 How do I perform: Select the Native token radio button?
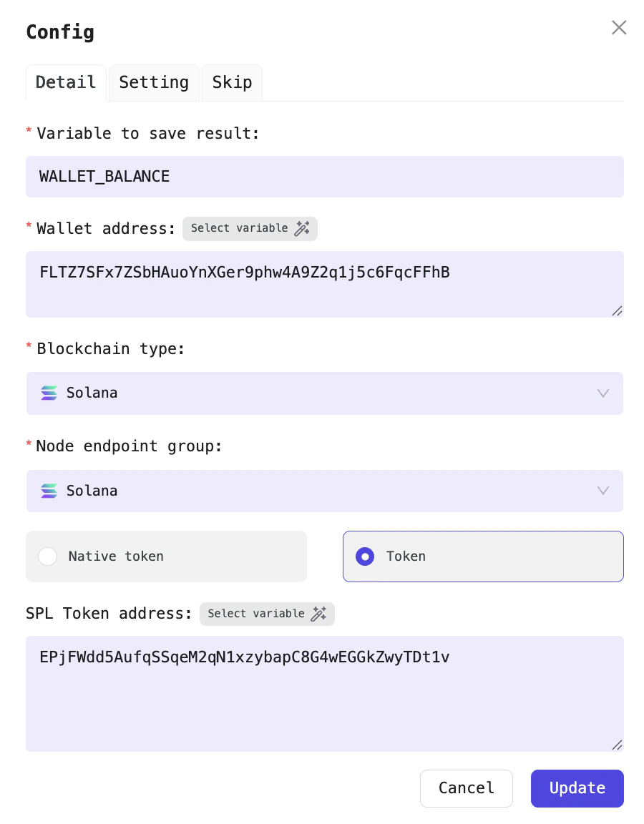pos(47,556)
